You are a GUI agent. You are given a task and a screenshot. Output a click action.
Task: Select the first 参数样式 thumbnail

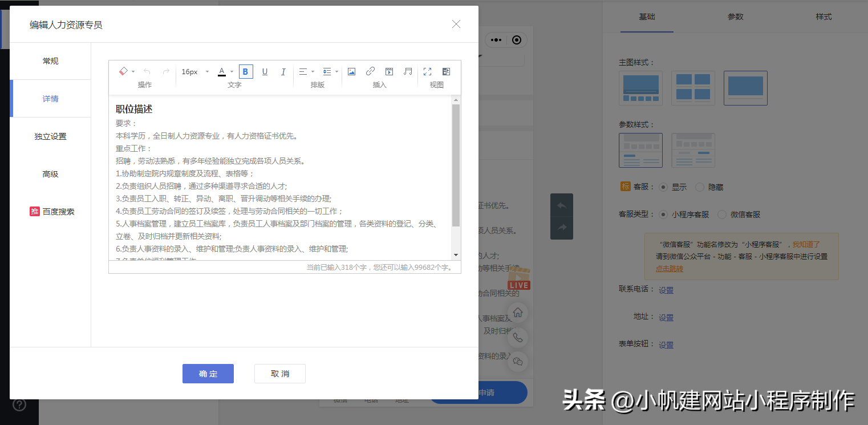(x=640, y=150)
